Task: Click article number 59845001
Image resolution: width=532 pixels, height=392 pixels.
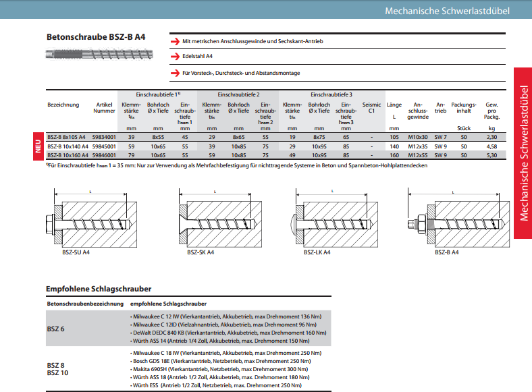Action: pyautogui.click(x=104, y=146)
